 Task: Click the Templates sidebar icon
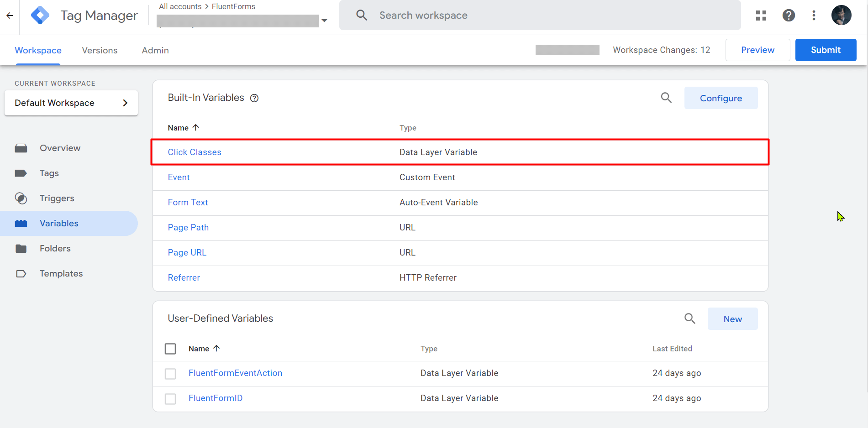[x=21, y=273]
